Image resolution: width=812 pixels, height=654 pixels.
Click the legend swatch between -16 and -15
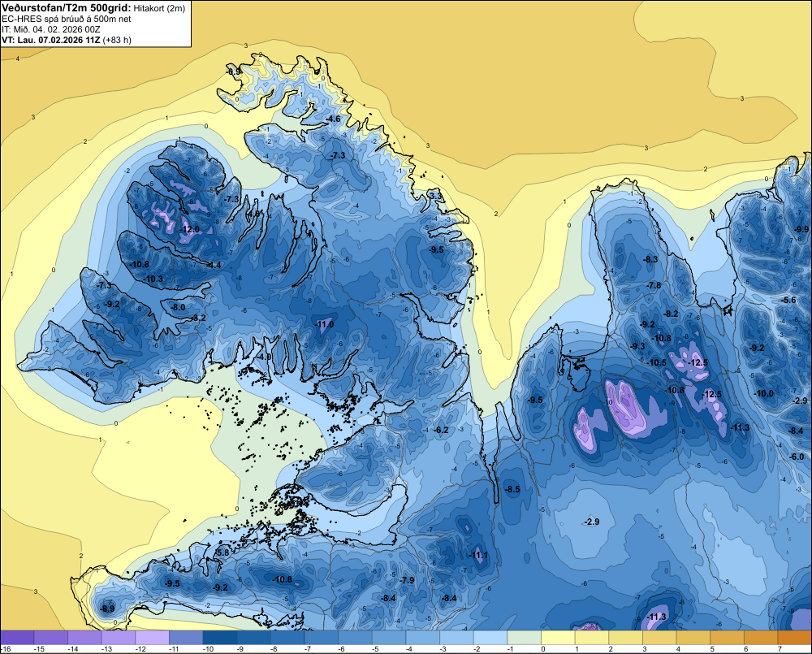click(x=17, y=638)
